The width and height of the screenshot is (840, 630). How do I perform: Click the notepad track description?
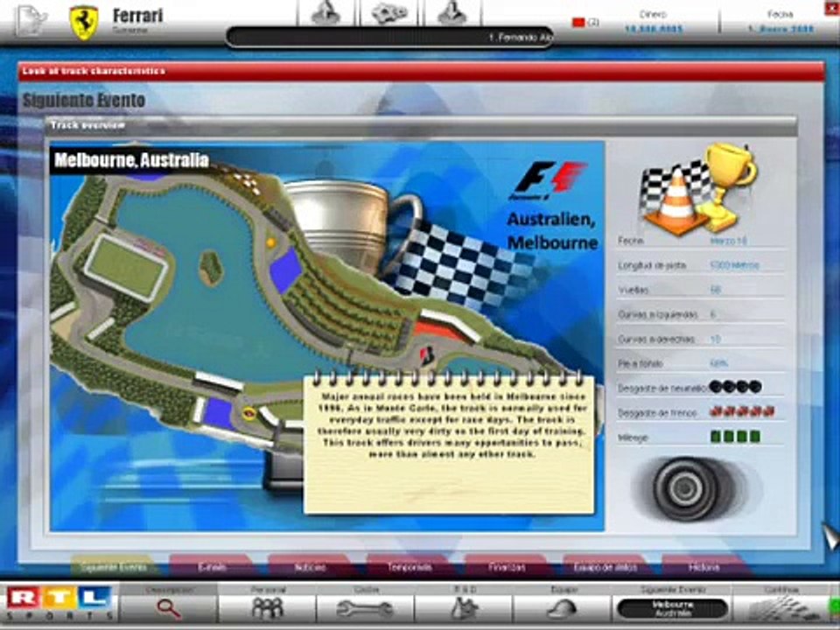(449, 444)
